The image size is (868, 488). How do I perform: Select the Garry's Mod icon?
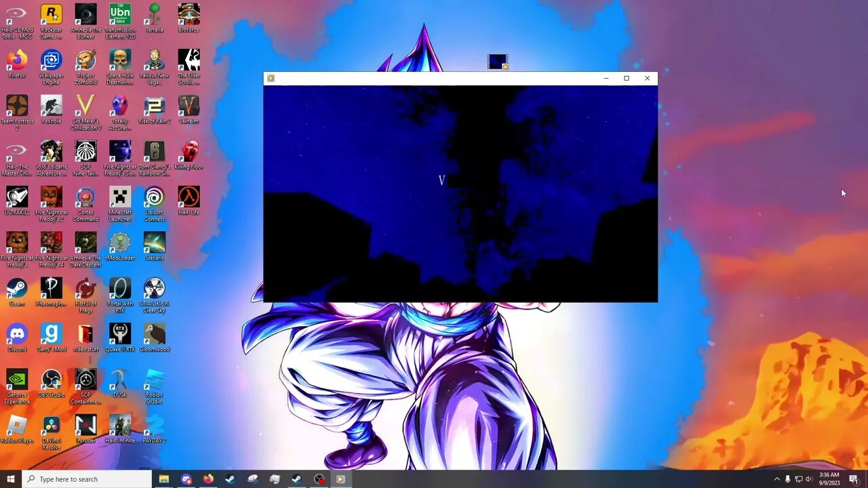click(x=52, y=337)
